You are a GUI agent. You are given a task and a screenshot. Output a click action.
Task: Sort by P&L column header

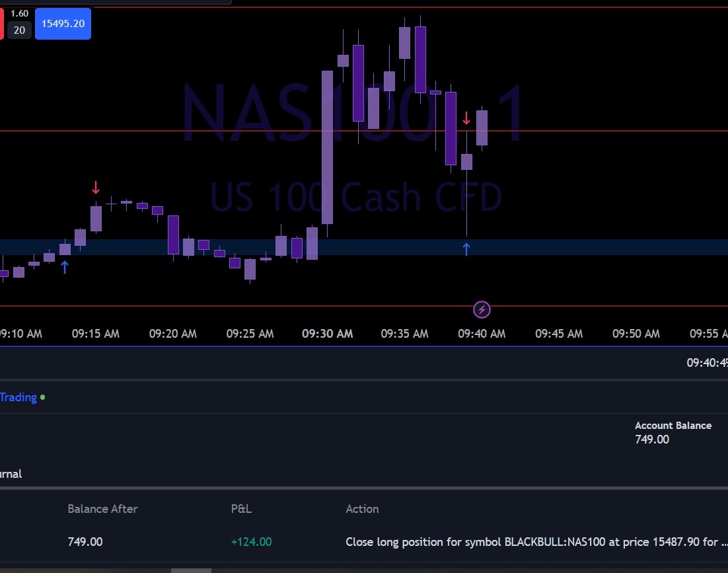click(x=241, y=509)
